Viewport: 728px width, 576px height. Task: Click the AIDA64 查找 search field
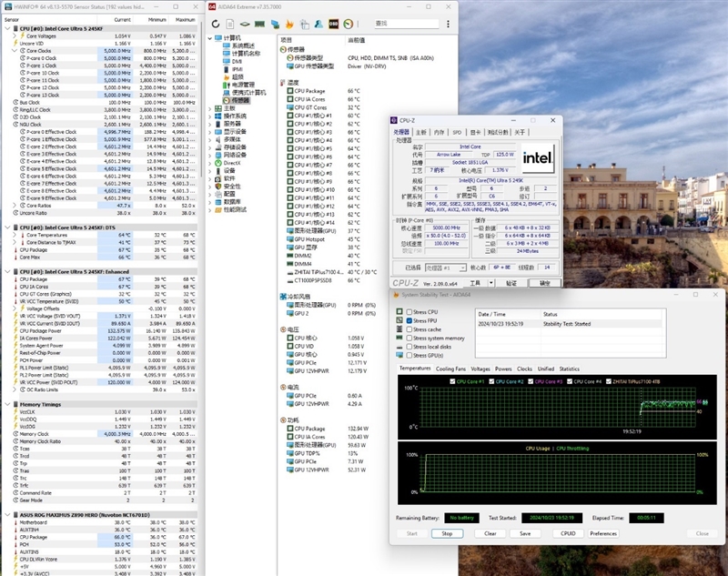pos(406,24)
